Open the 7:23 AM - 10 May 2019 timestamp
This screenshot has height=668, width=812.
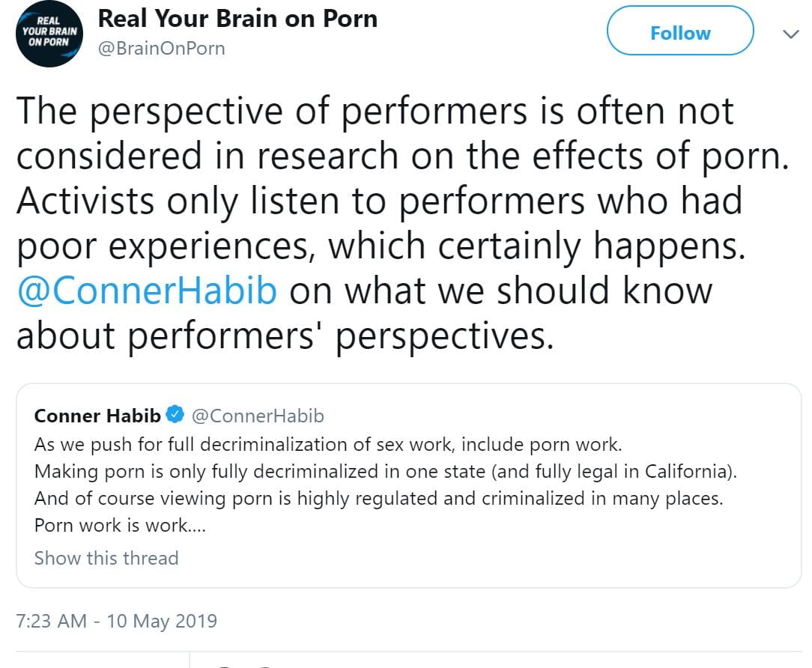(x=117, y=621)
